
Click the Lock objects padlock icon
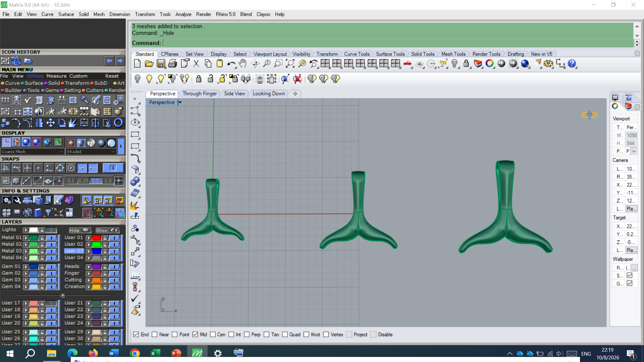point(466,64)
